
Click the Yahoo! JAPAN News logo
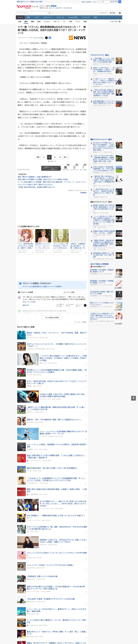(x=27, y=7)
